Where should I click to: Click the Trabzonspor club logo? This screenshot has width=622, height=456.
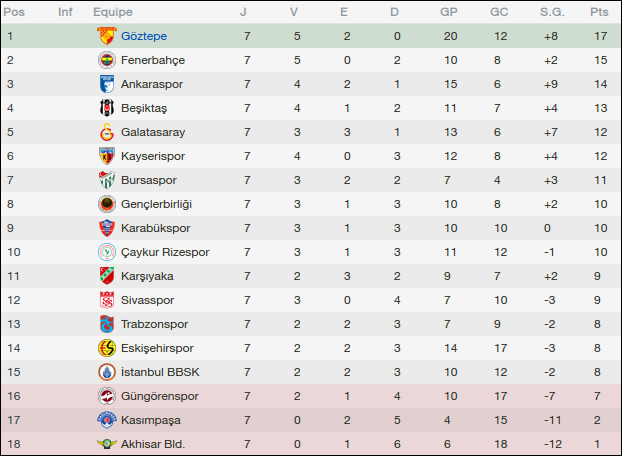tap(106, 324)
